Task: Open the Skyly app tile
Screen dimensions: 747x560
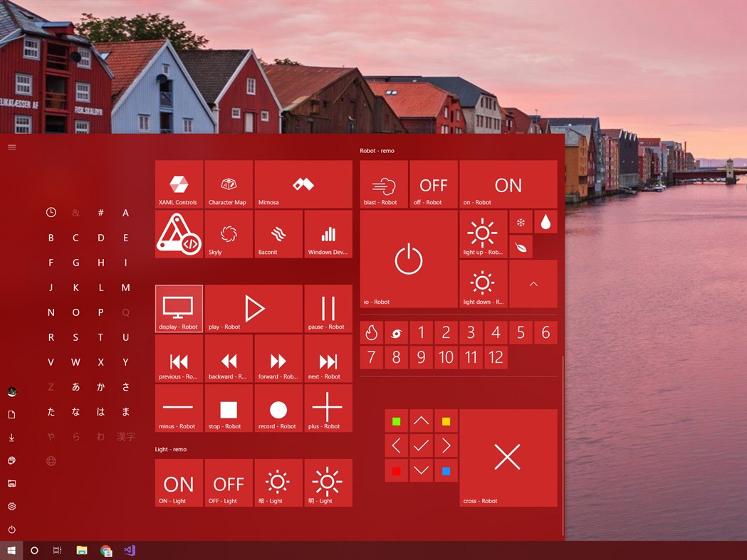Action: click(229, 234)
